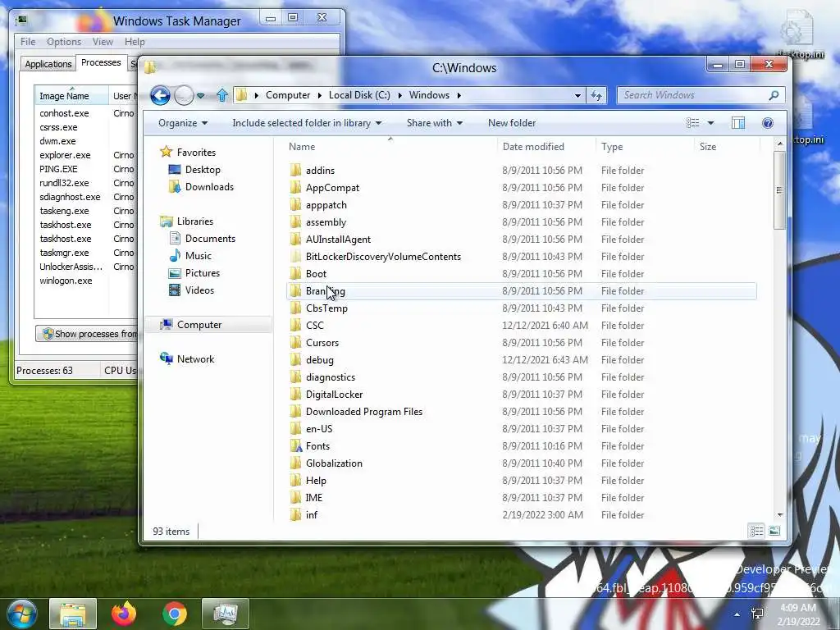Sort by Date modified column header
The width and height of the screenshot is (840, 630).
point(546,147)
